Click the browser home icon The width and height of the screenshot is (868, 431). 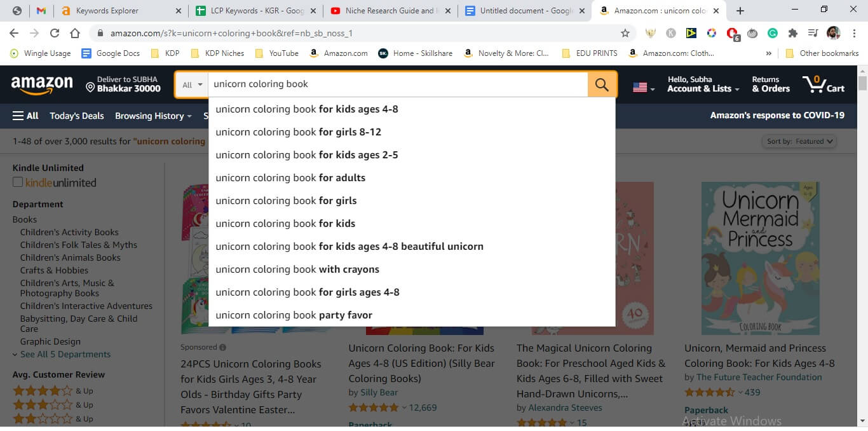(x=75, y=33)
